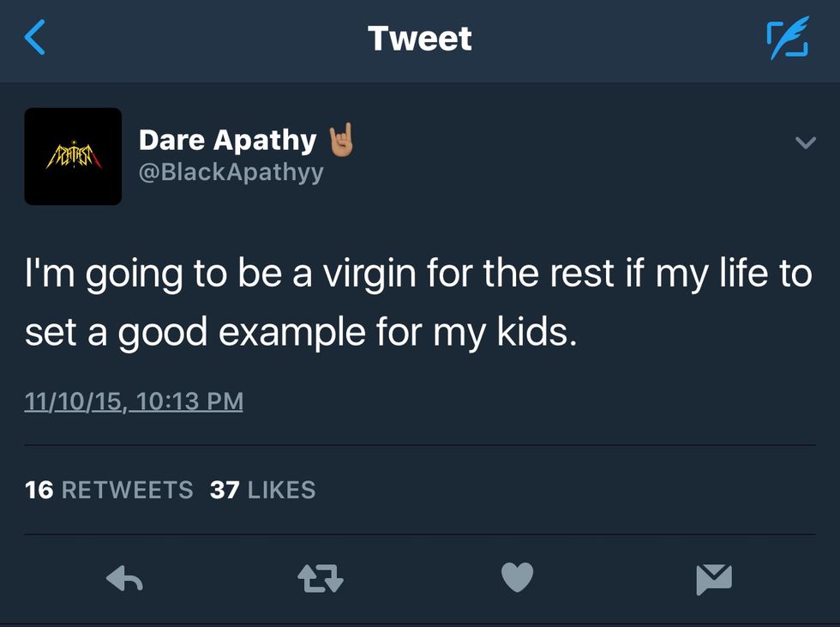Retweet this tweet using the arrows icon
Image resolution: width=840 pixels, height=627 pixels.
[321, 580]
